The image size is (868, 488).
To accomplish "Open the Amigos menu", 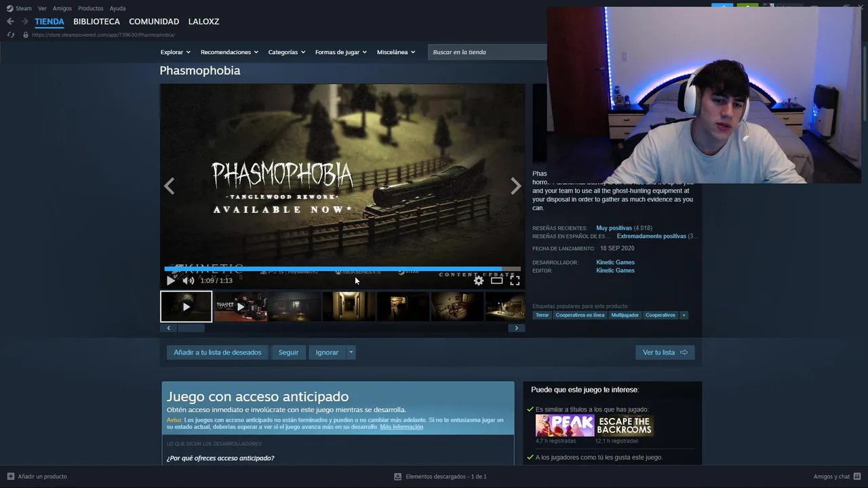I will (62, 8).
